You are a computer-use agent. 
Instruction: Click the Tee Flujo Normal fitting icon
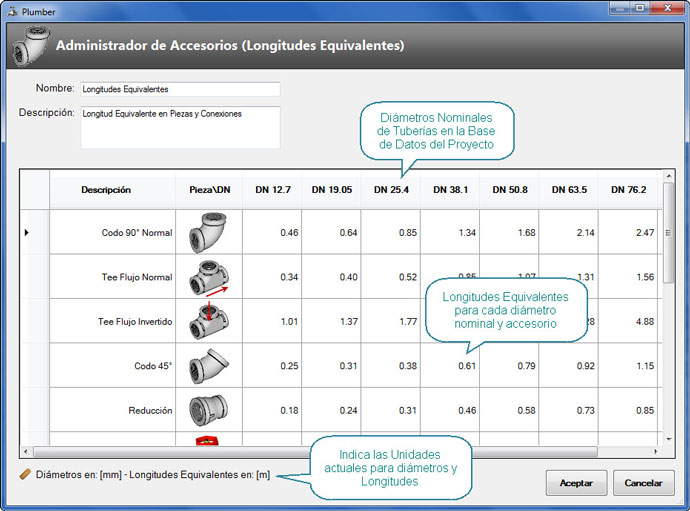pyautogui.click(x=209, y=277)
